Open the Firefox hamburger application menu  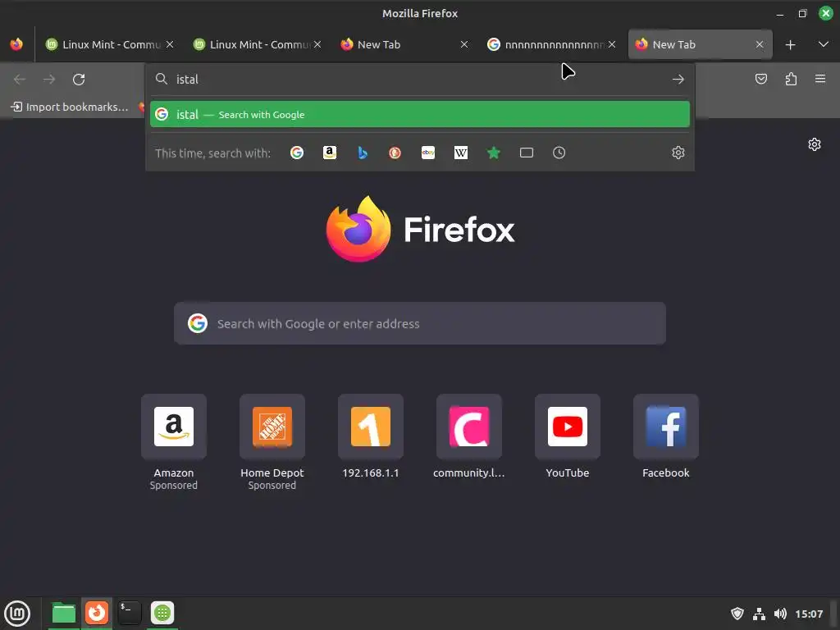[820, 80]
